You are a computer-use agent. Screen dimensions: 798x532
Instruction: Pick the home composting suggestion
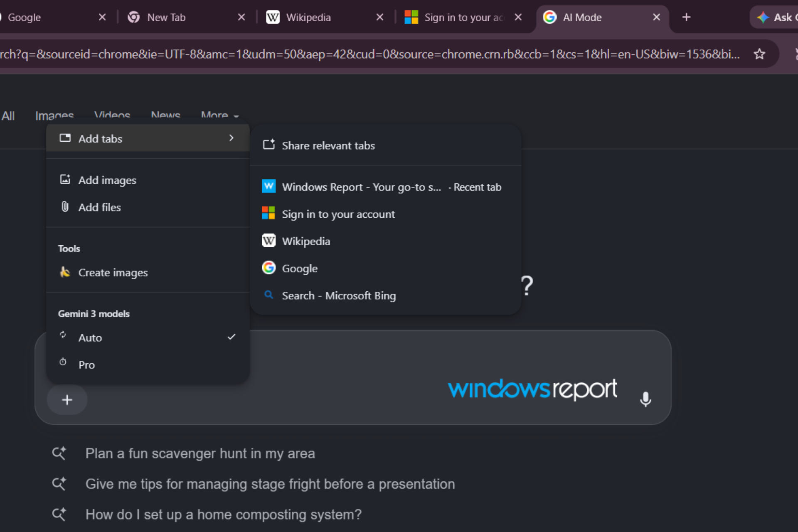click(224, 515)
